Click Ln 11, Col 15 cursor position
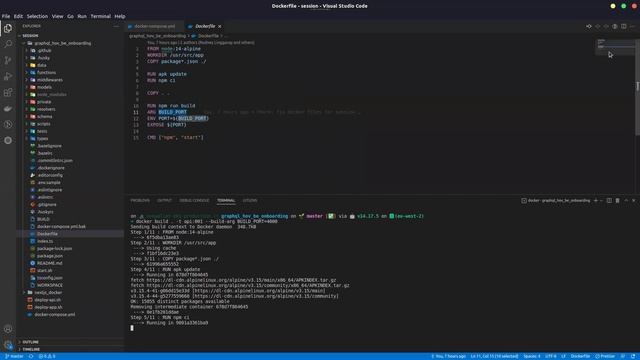640x360 pixels. point(494,356)
